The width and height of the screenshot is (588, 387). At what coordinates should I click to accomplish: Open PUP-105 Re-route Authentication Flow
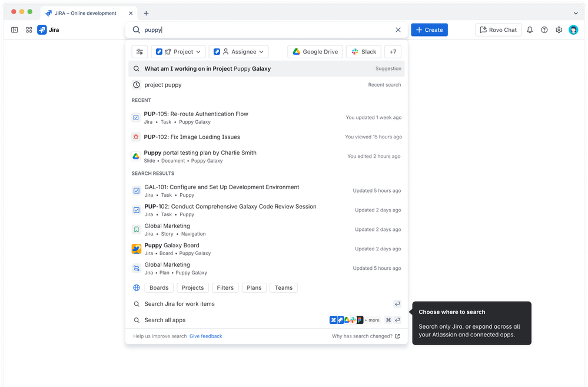click(266, 117)
